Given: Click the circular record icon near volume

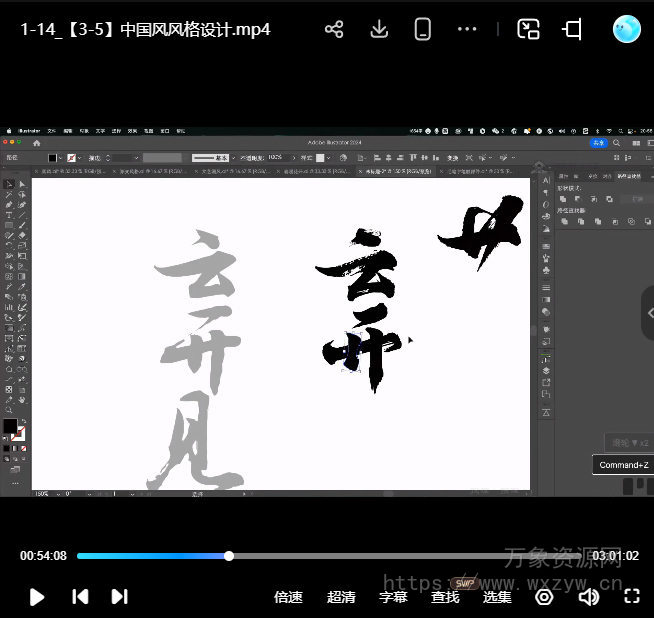Looking at the screenshot, I should pos(544,597).
